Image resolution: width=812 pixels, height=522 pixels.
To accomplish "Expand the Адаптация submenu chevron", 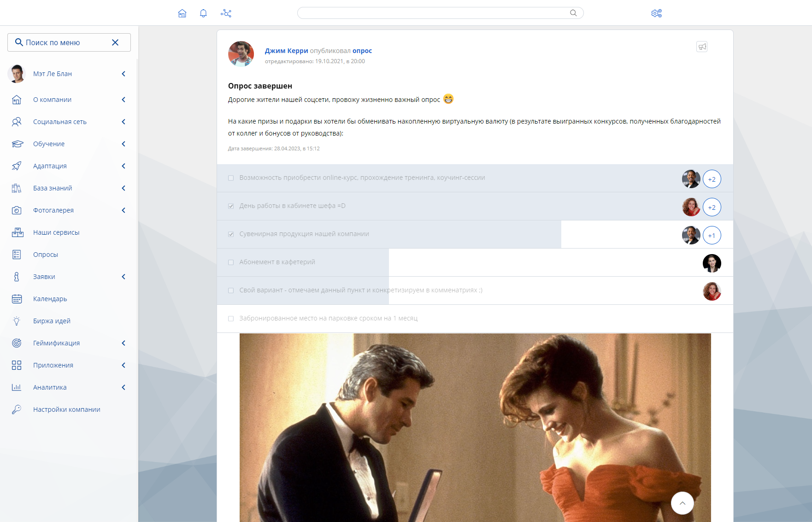I will tap(124, 166).
